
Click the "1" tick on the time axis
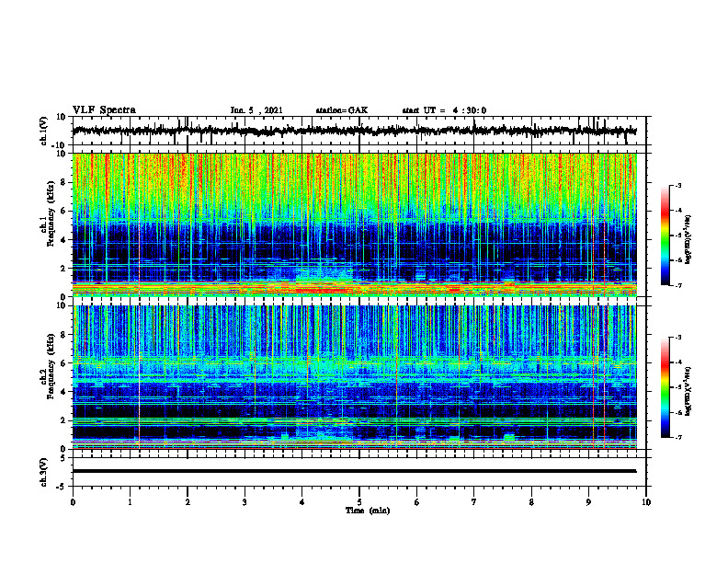pyautogui.click(x=130, y=502)
